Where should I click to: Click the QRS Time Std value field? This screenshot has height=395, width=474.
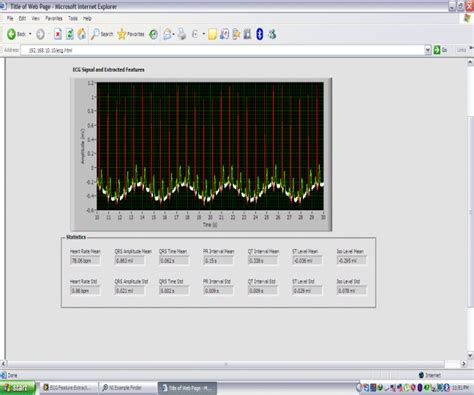pos(174,291)
